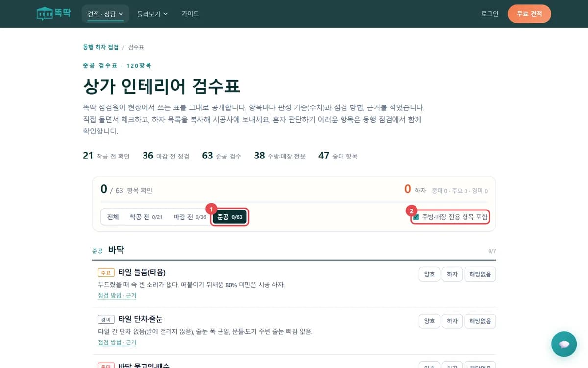Mark 타일 들뜸(타음) as 해당없음

pos(480,274)
